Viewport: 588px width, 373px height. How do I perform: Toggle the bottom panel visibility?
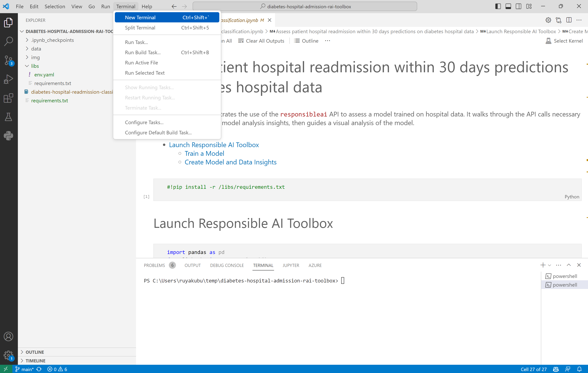point(508,6)
